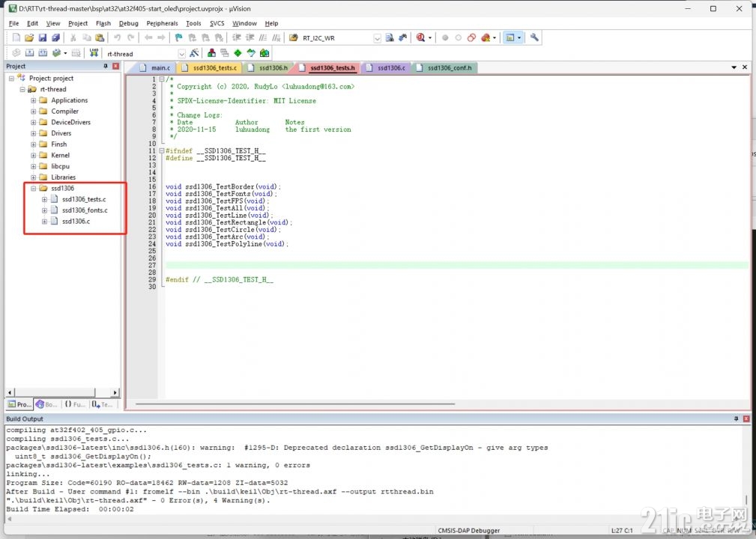
Task: Create a new file from the toolbar
Action: (x=16, y=37)
